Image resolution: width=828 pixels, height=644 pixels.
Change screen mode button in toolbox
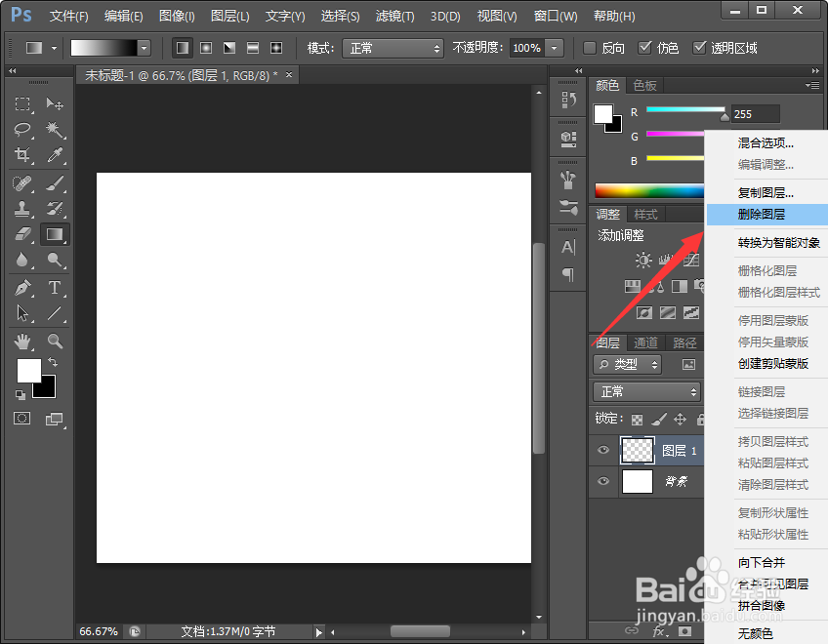(54, 420)
